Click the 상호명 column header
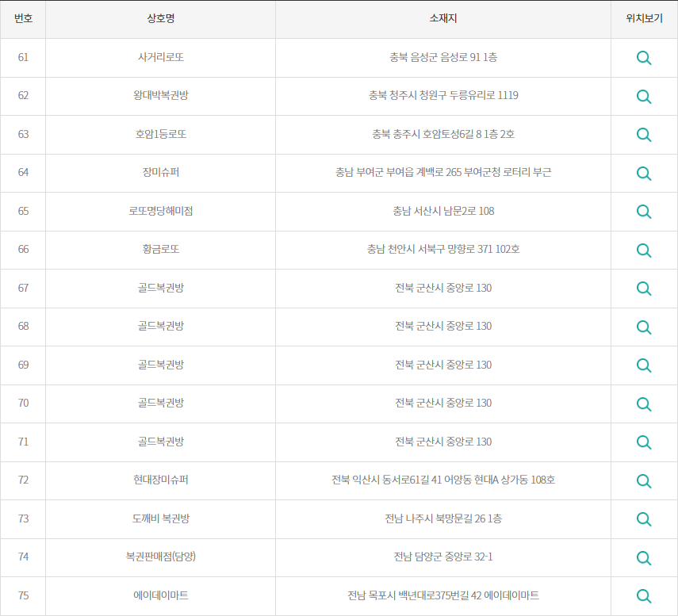The image size is (678, 616). 161,19
